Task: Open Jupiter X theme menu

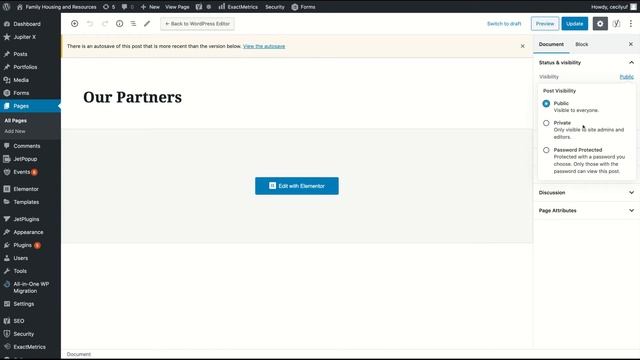Action: [24, 37]
